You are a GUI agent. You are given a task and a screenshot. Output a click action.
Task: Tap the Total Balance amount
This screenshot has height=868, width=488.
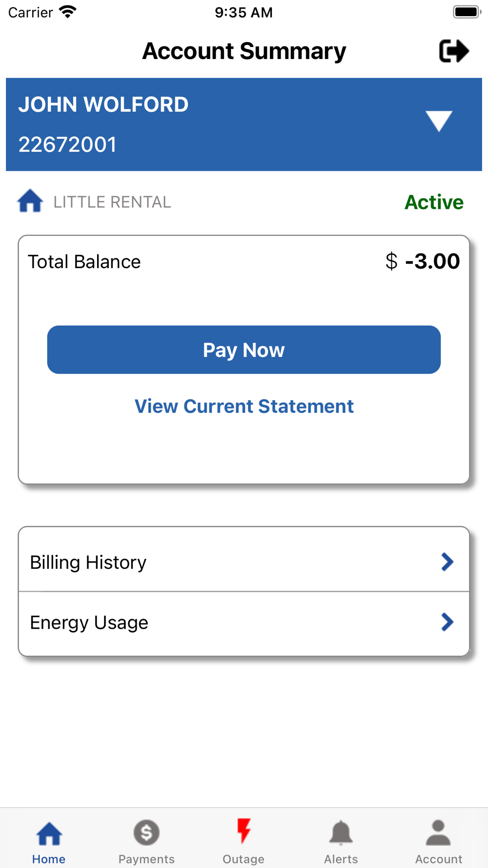coord(423,262)
